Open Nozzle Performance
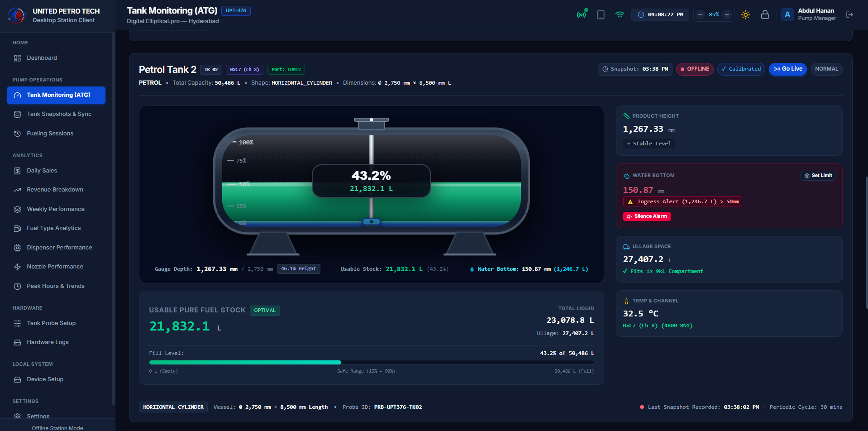Image resolution: width=868 pixels, height=431 pixels. (x=56, y=267)
